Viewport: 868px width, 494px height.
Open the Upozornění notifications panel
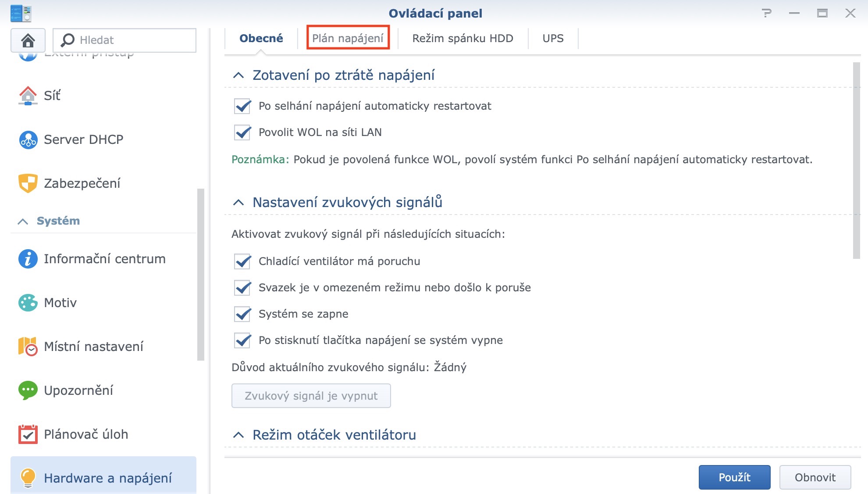pos(79,390)
